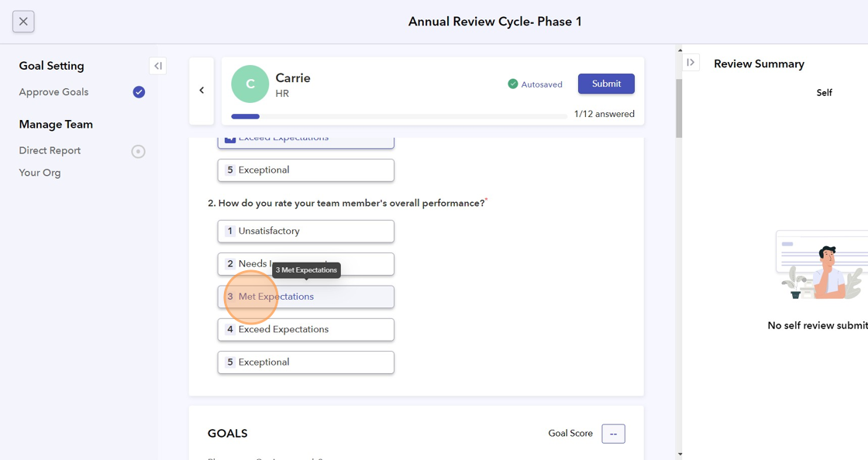
Task: Select rating 4 Exceed Expectations
Action: (305, 329)
